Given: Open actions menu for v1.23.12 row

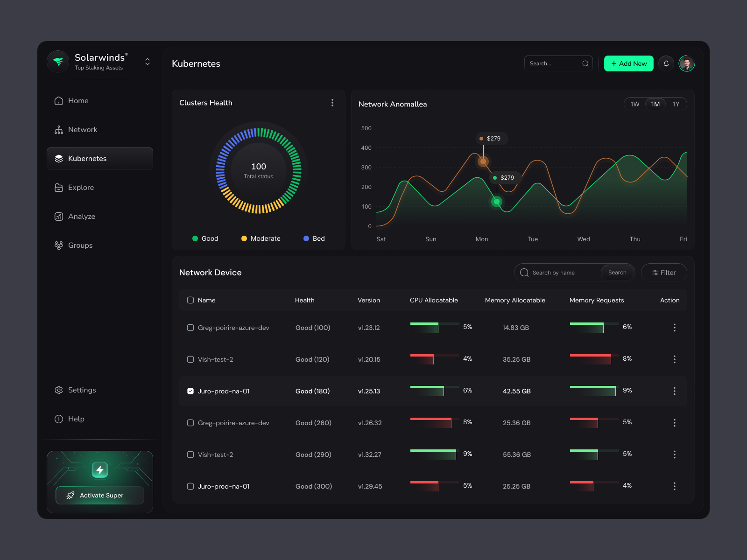Looking at the screenshot, I should click(x=675, y=328).
